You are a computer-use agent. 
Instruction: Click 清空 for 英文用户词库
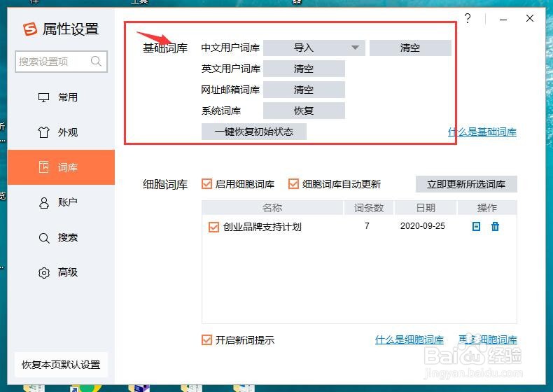304,69
